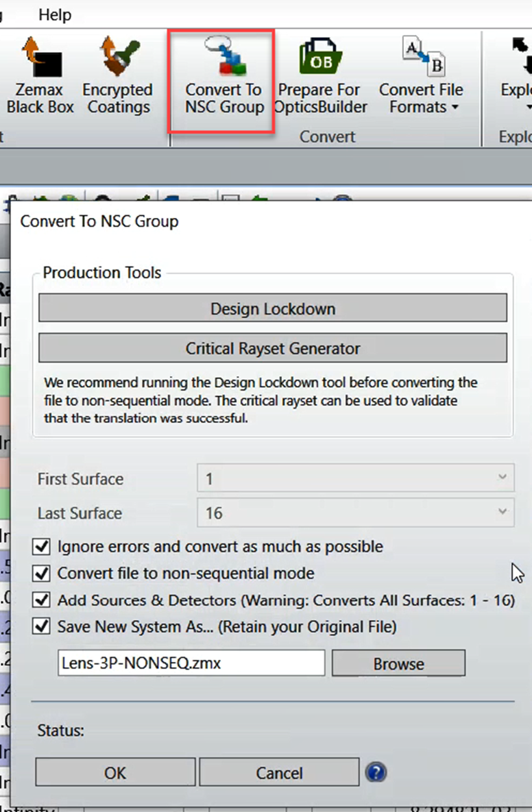Click the Design Lockdown button

pyautogui.click(x=273, y=308)
